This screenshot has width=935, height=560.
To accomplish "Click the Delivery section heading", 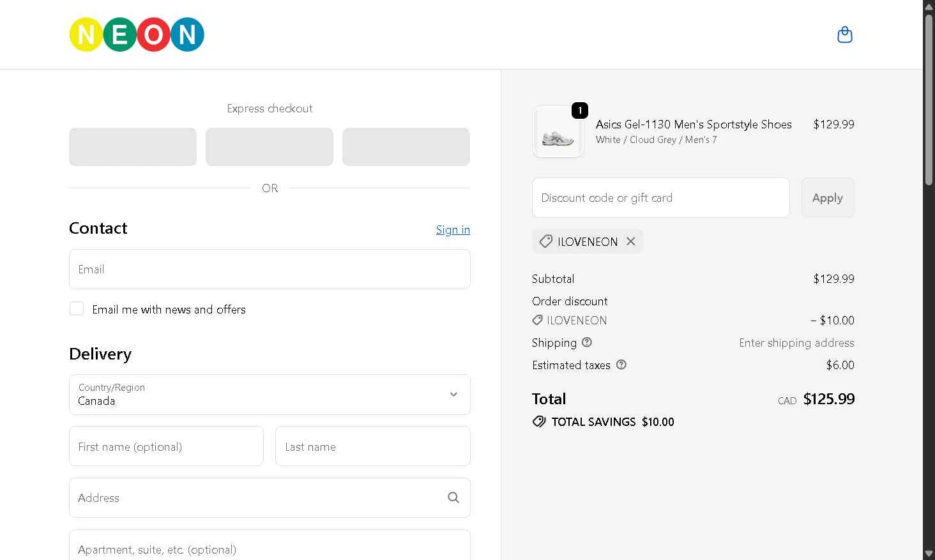I will click(x=100, y=354).
